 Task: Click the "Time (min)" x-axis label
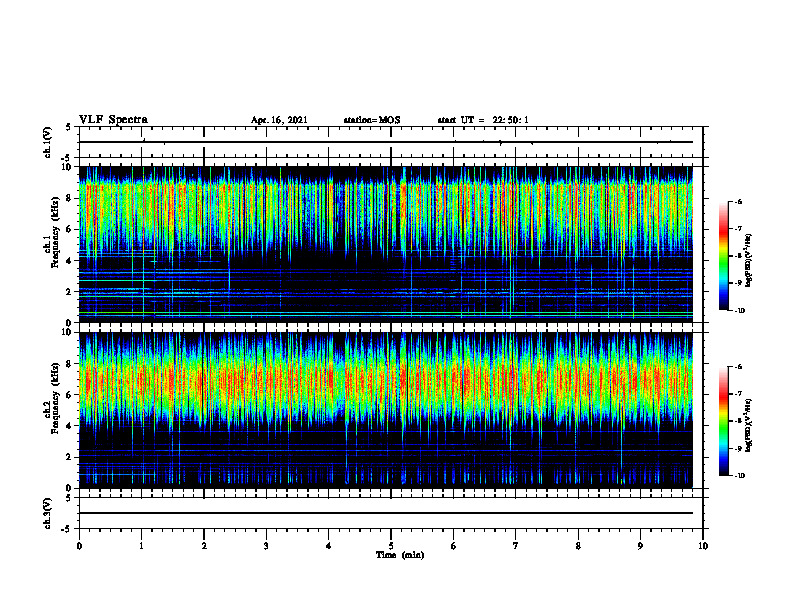coord(400,555)
